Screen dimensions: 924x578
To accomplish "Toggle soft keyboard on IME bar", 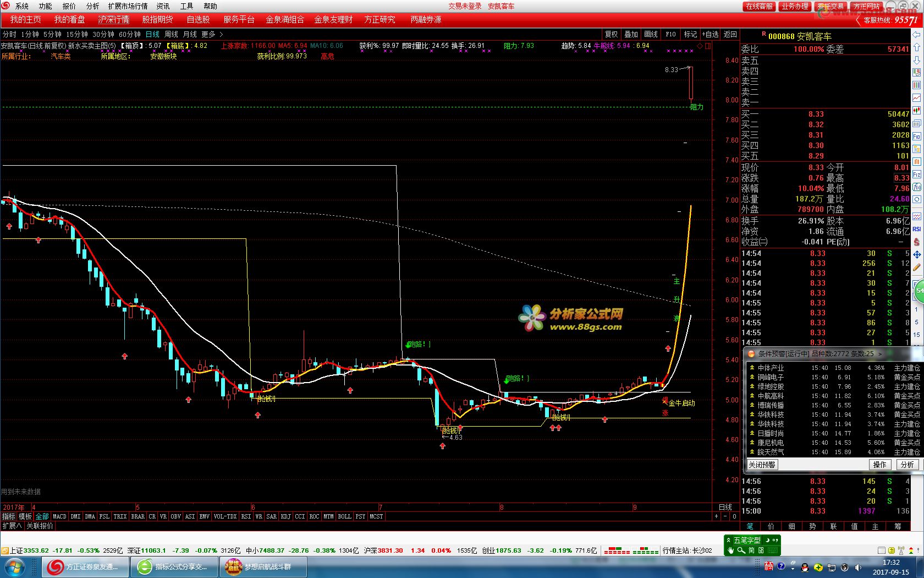I will [x=773, y=550].
